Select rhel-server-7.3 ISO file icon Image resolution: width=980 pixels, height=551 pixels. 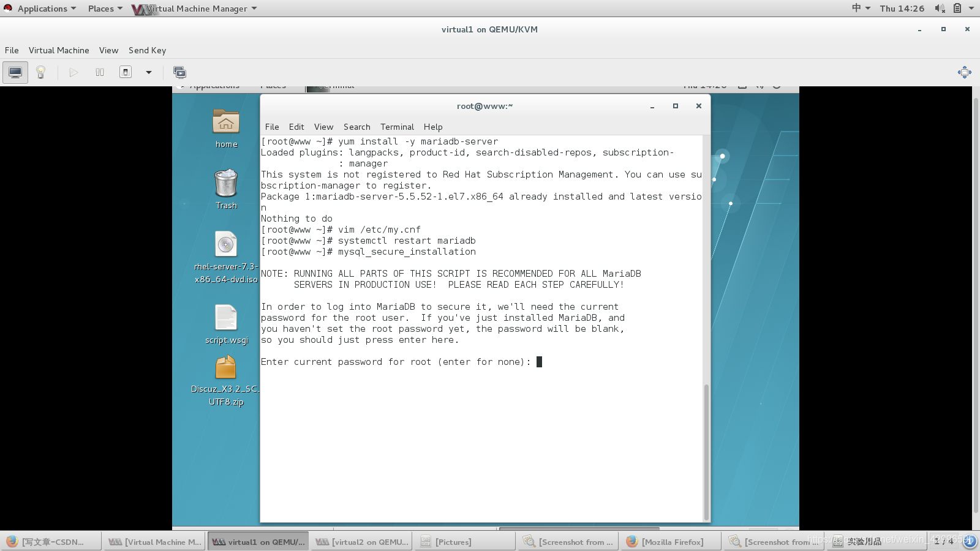point(226,257)
